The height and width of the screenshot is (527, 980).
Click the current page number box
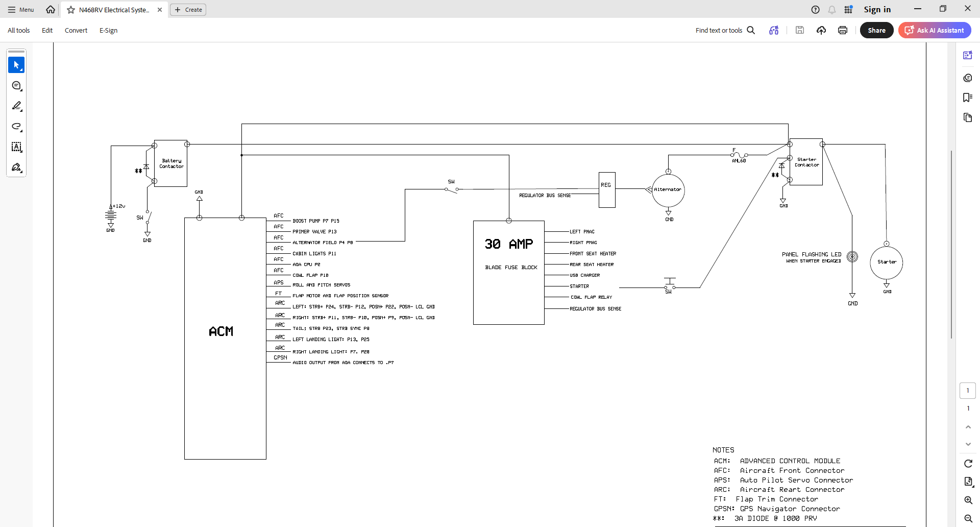pos(967,391)
